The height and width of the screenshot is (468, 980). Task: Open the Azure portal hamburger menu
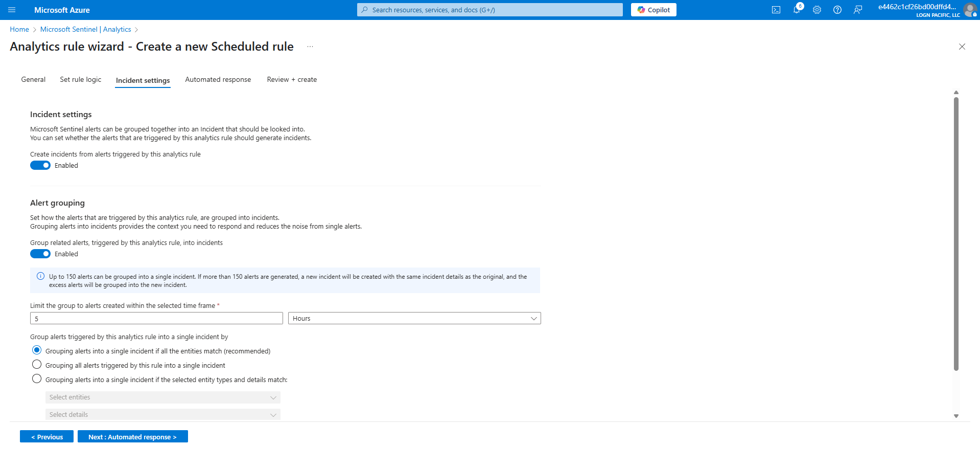coord(12,10)
